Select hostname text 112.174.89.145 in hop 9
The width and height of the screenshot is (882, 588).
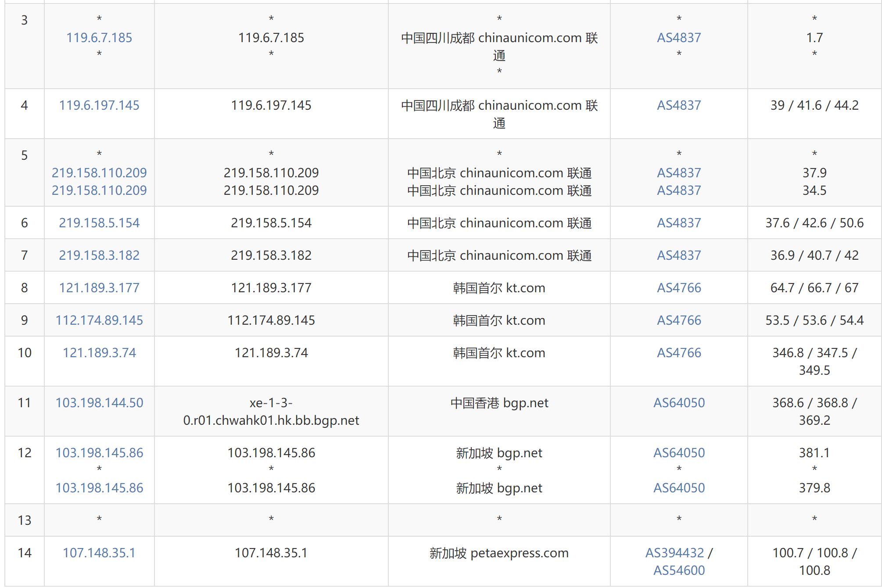click(271, 320)
